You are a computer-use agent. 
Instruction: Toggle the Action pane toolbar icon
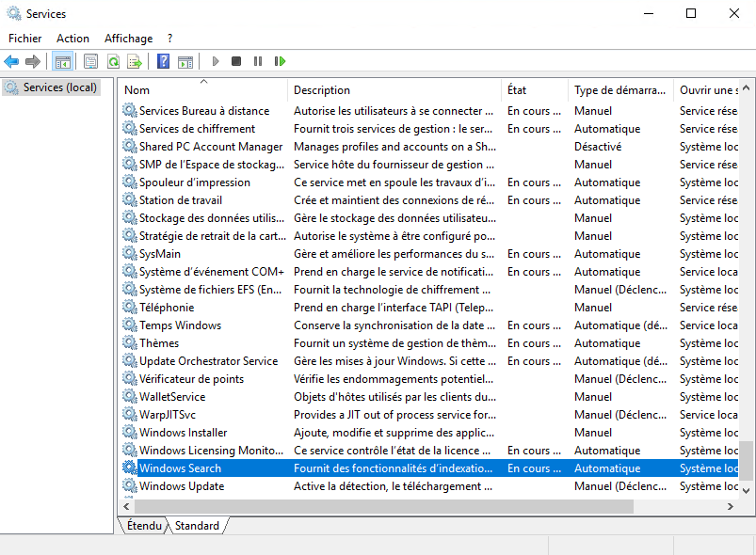(x=185, y=61)
